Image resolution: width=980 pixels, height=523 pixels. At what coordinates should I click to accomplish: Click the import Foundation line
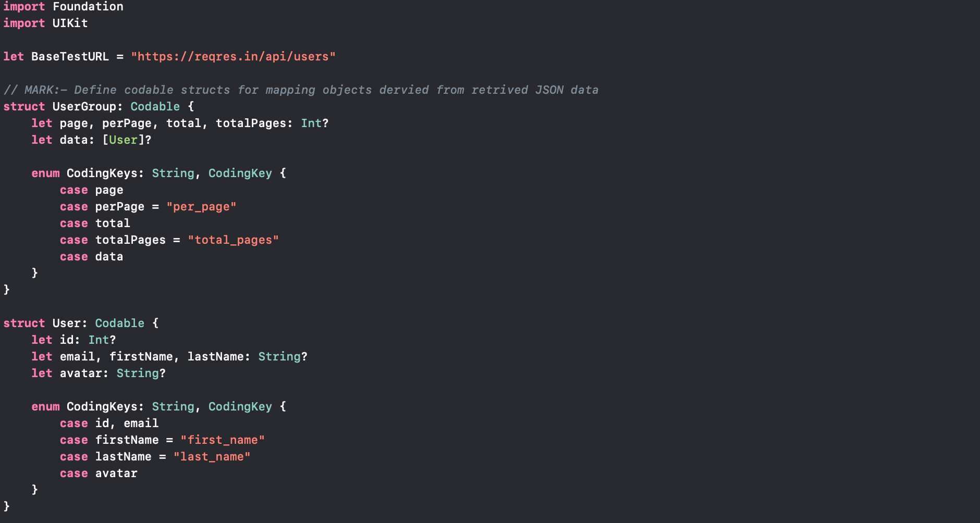63,6
